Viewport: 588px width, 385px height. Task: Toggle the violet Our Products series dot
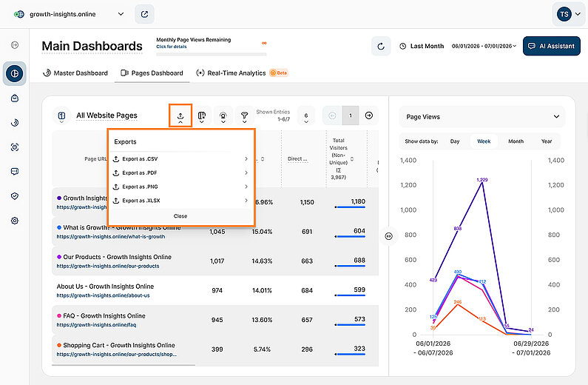[x=59, y=257]
